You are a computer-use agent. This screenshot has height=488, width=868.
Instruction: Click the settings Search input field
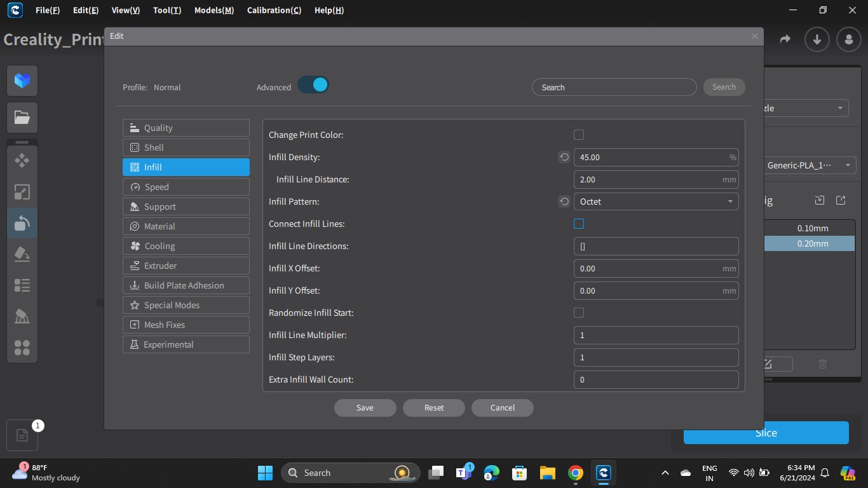coord(614,87)
